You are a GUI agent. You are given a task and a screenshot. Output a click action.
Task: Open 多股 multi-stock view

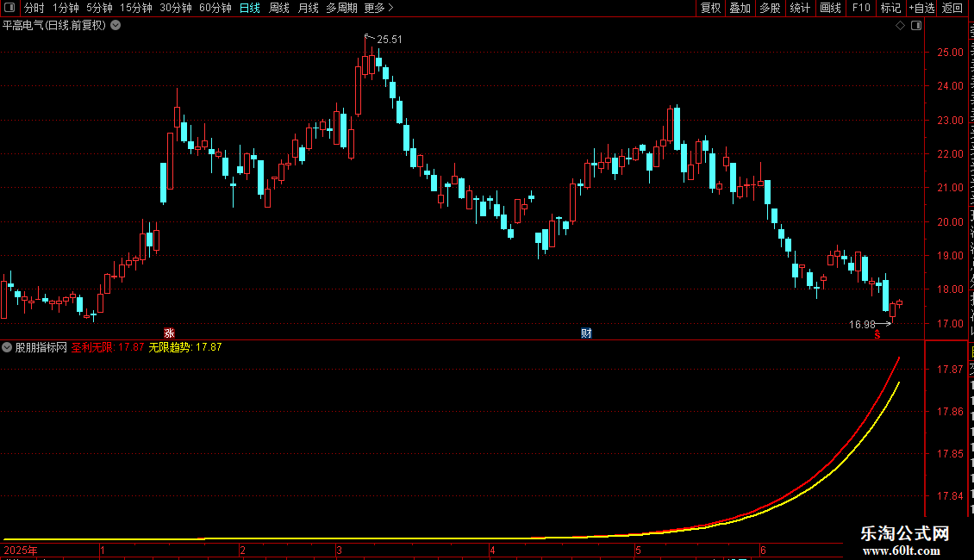pos(770,8)
